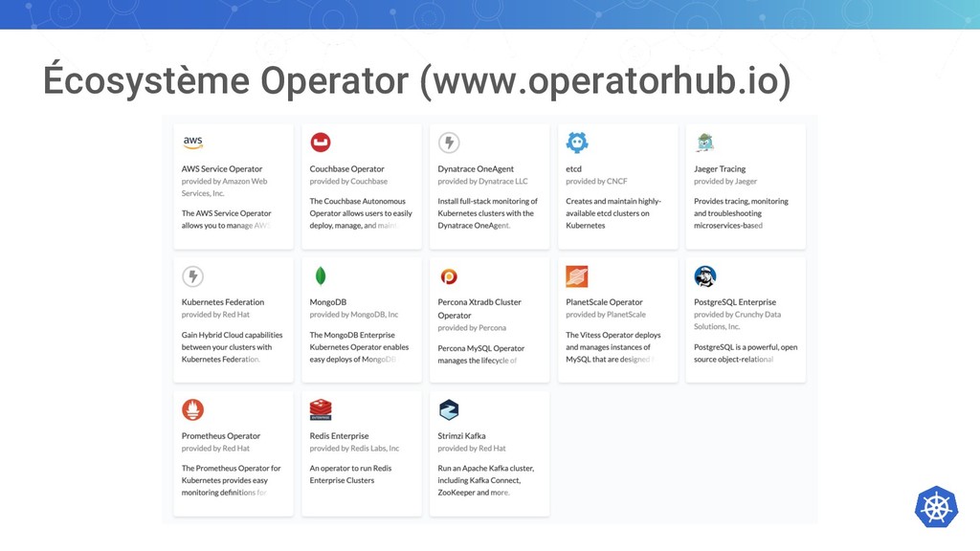Click the PlanetScale orange square icon

pyautogui.click(x=577, y=276)
